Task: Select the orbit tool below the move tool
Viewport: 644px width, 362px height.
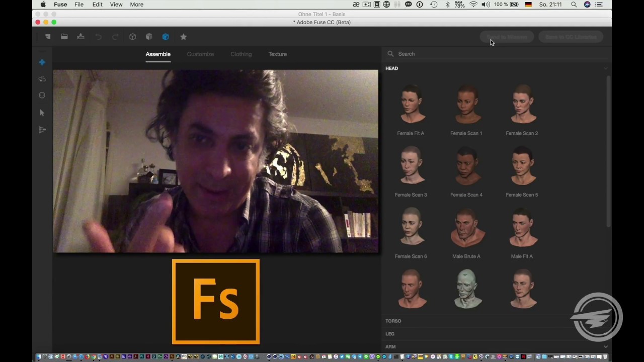Action: click(x=42, y=79)
